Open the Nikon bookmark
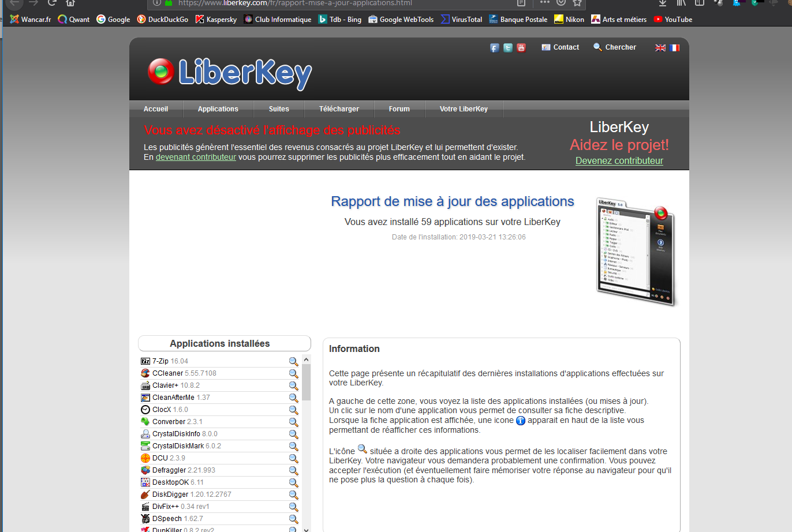Image resolution: width=792 pixels, height=532 pixels. click(569, 19)
